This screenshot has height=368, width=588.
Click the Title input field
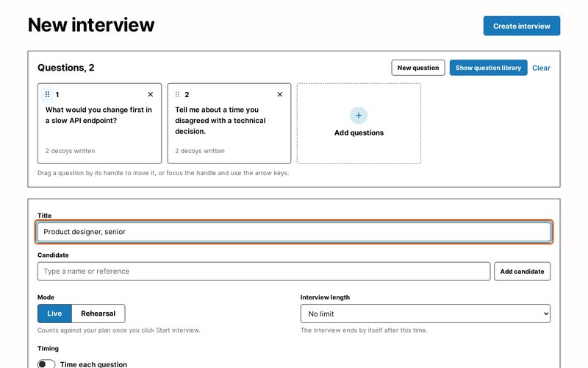[294, 232]
